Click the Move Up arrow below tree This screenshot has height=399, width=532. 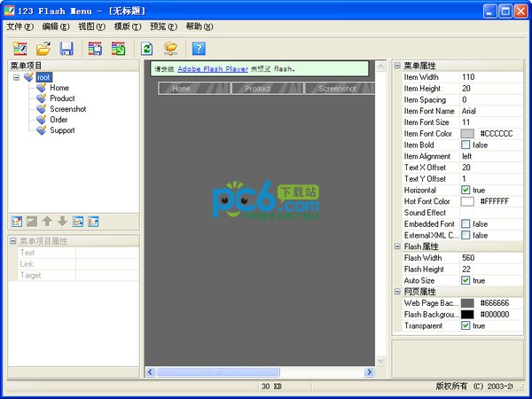[x=47, y=221]
